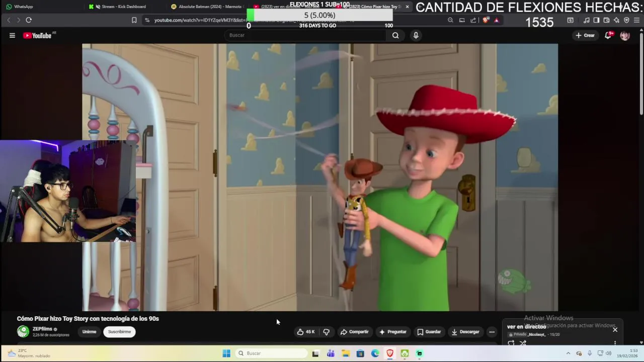Open the Brave Shields lion icon
Image resolution: width=644 pixels, height=362 pixels.
point(486,20)
